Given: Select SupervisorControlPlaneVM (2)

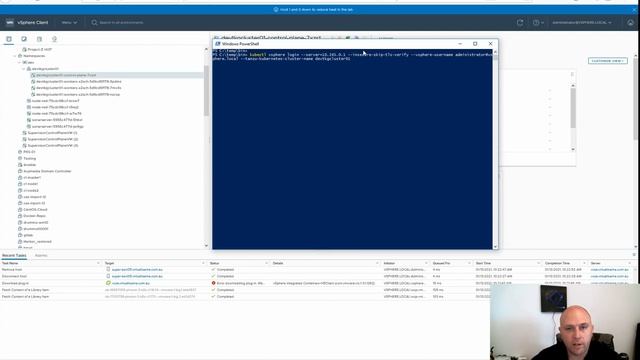Looking at the screenshot, I should coord(52,139).
